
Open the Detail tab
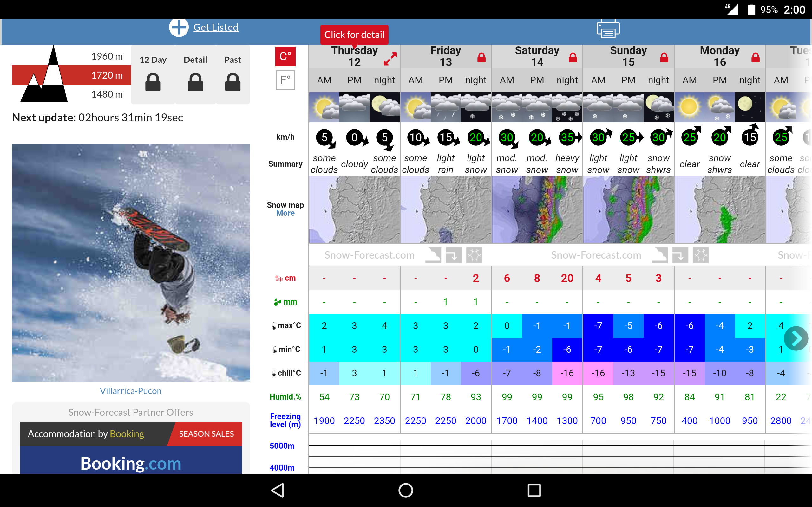[x=195, y=60]
